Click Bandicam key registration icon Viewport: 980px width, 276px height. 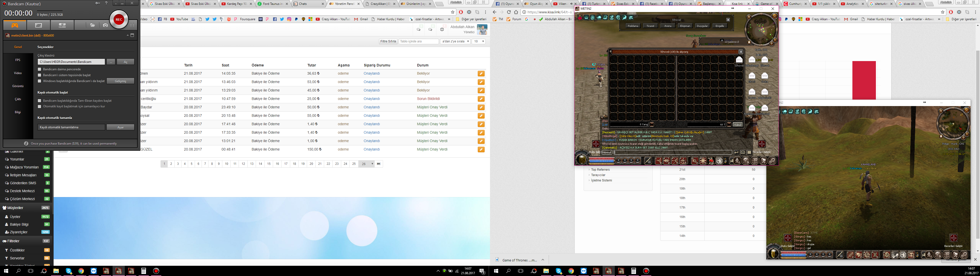[x=98, y=3]
